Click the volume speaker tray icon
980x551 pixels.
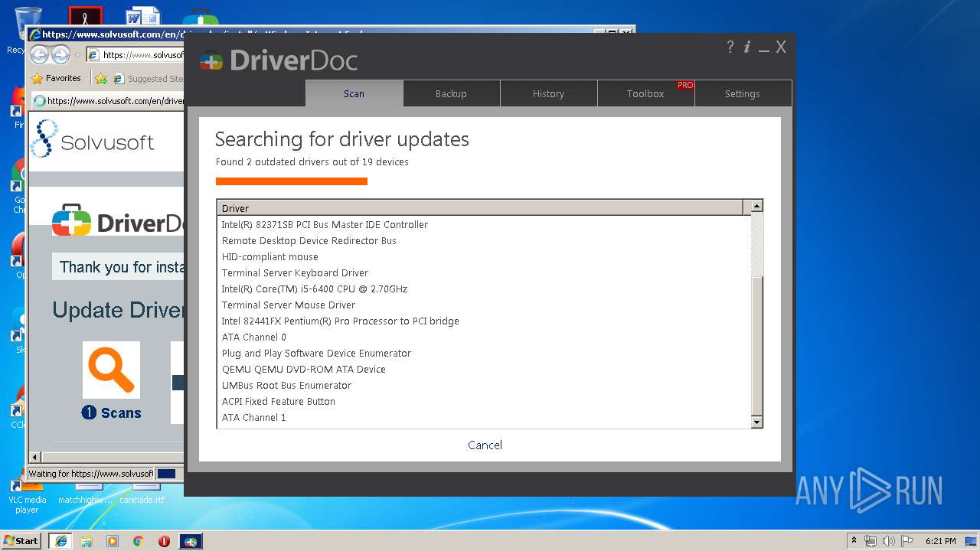point(889,541)
